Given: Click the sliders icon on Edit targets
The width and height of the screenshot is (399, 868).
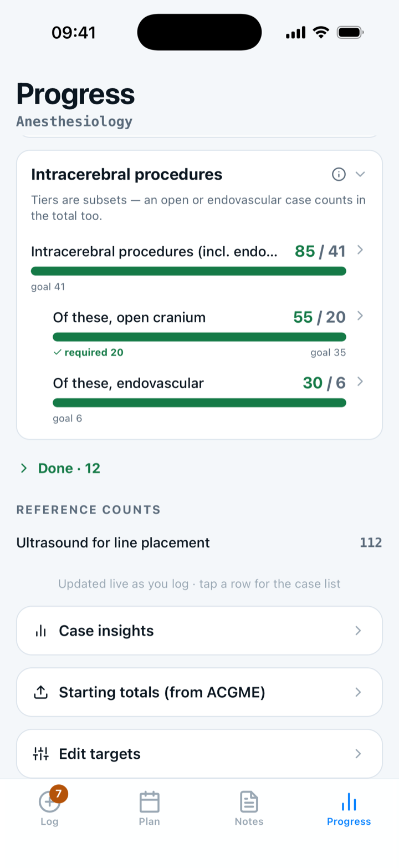Looking at the screenshot, I should [40, 754].
